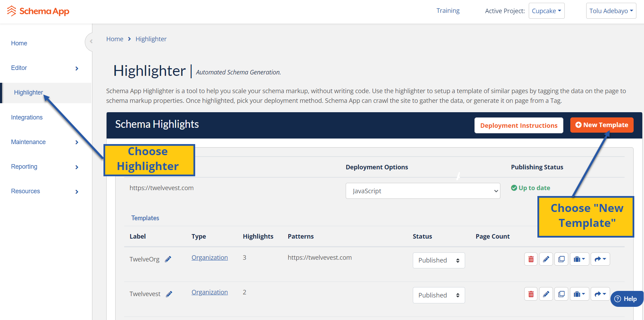Click the Patterns column header

301,236
